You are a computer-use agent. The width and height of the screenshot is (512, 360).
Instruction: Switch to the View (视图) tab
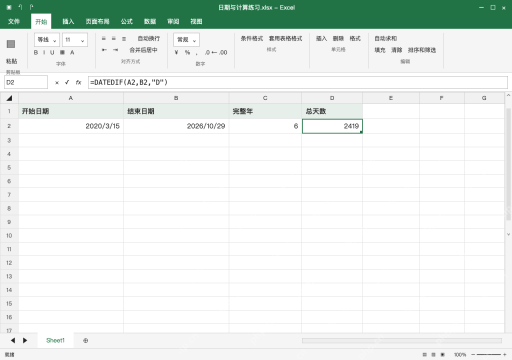tap(196, 21)
